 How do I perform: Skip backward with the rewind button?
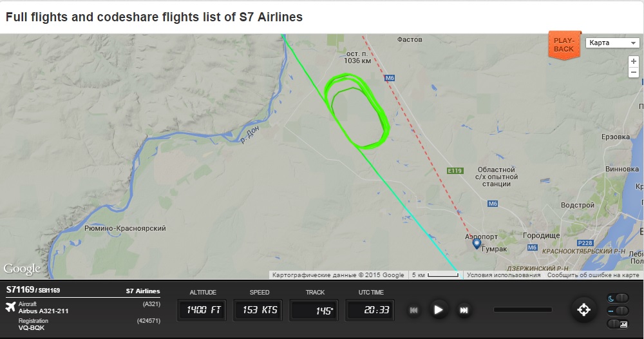pos(413,310)
